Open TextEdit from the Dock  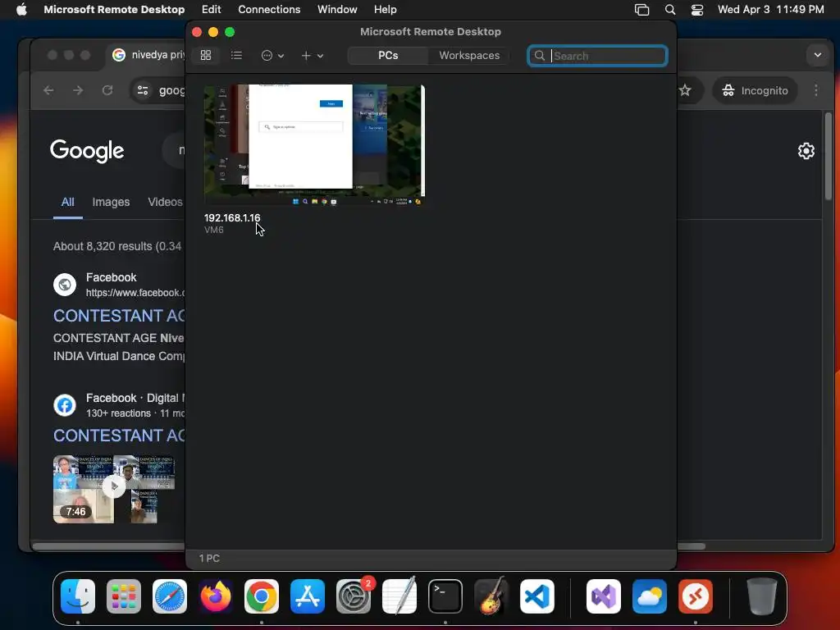pos(399,596)
